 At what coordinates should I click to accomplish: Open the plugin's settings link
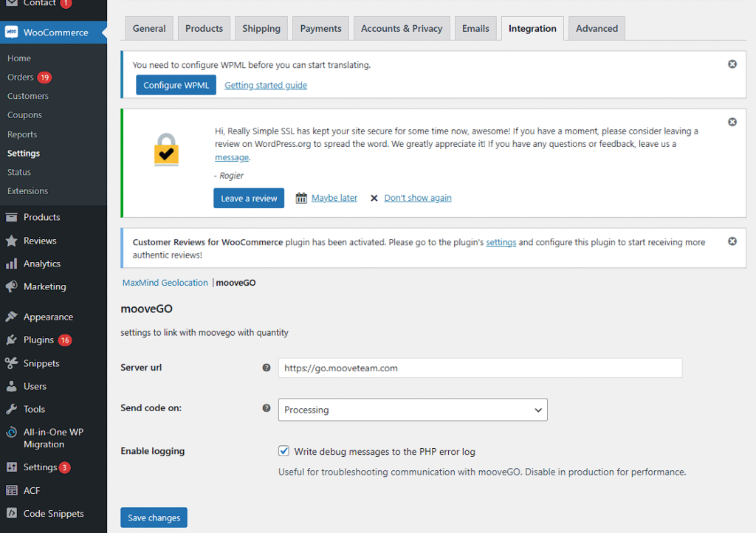pyautogui.click(x=501, y=242)
